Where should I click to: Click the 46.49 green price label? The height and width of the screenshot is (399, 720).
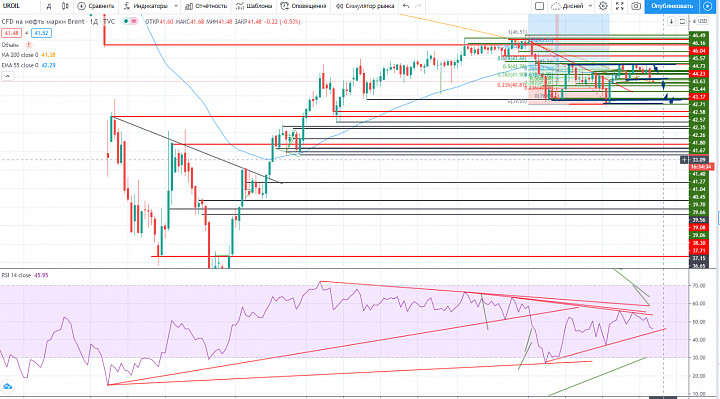click(x=699, y=35)
